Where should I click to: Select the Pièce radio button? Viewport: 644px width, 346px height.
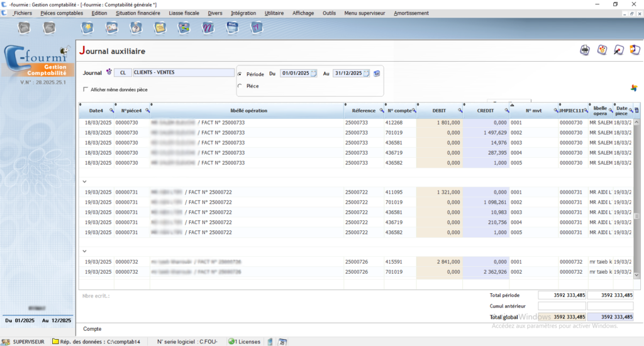click(x=240, y=86)
